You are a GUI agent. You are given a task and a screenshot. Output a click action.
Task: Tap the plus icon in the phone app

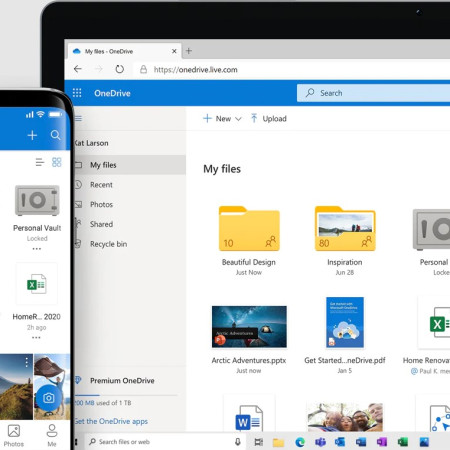coord(32,135)
